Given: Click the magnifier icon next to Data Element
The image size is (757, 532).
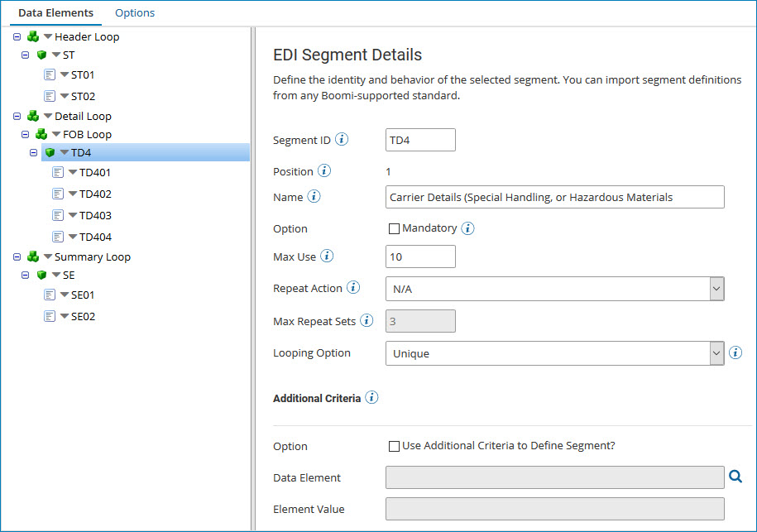Looking at the screenshot, I should [735, 477].
